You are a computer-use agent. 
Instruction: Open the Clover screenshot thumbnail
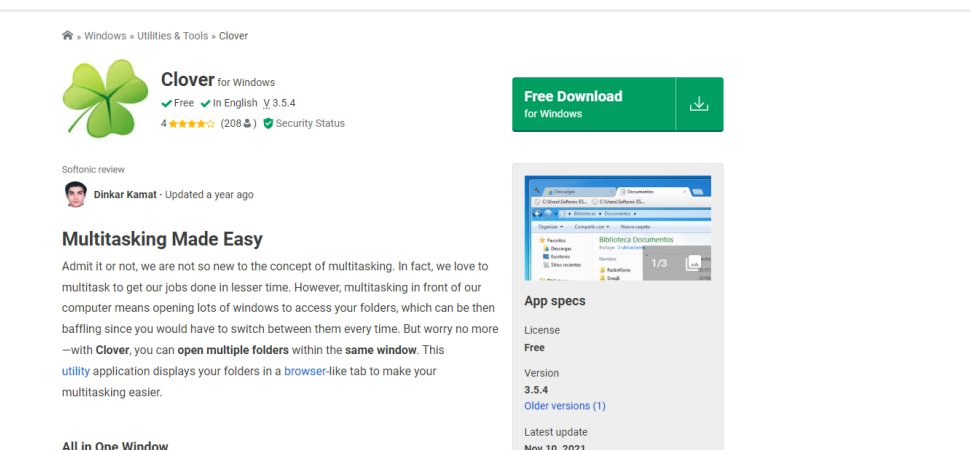[x=617, y=228]
